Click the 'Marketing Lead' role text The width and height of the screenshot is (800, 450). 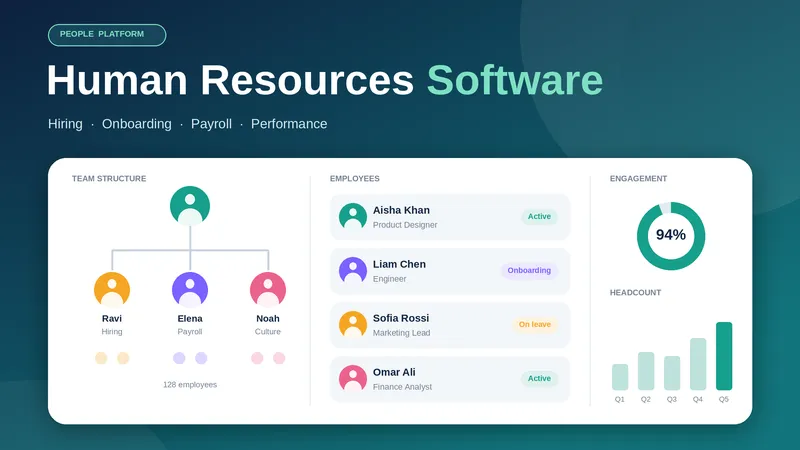[402, 333]
